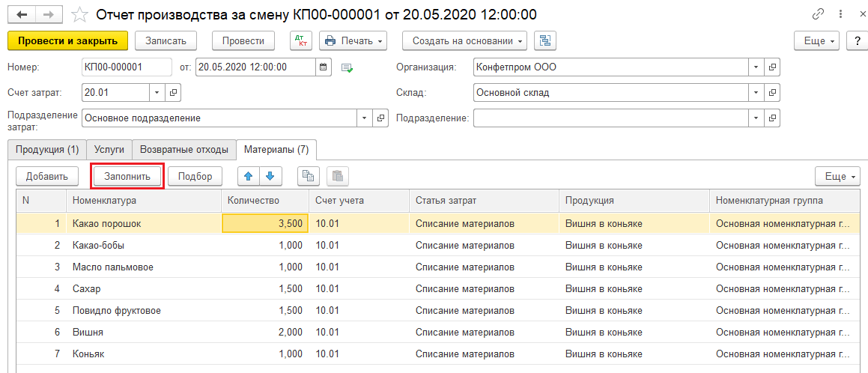Click Добавить to add a row

click(46, 176)
